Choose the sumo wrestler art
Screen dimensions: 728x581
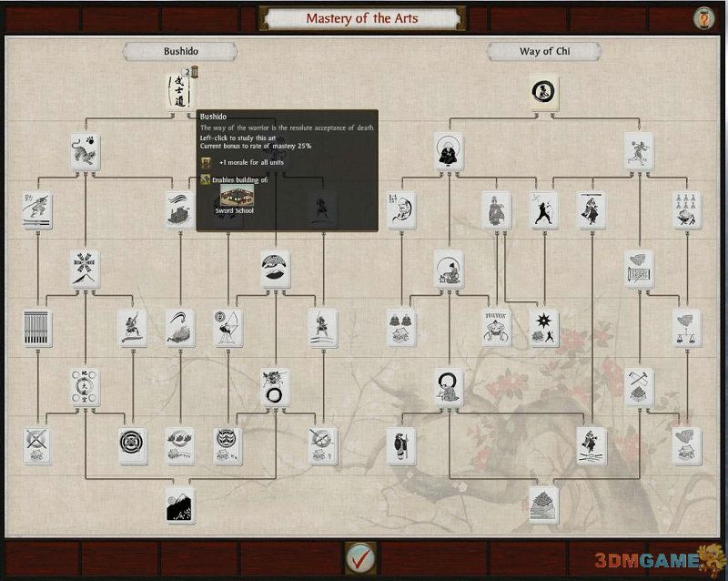[496, 328]
